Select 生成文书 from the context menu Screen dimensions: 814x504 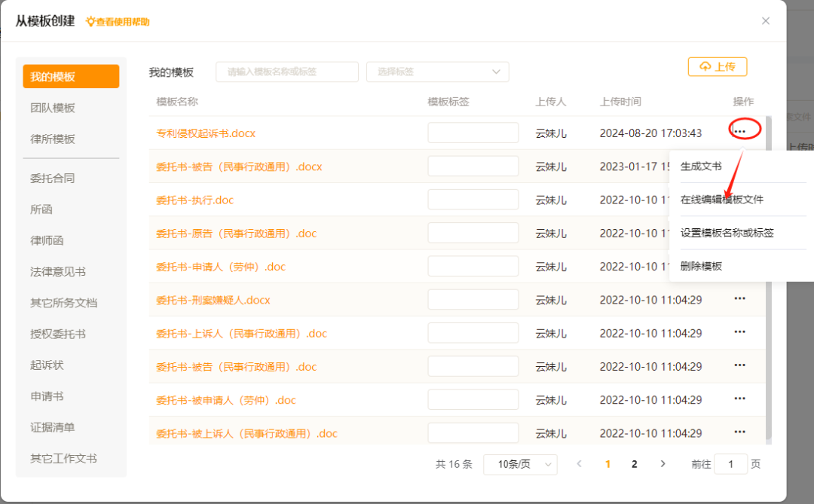(701, 166)
